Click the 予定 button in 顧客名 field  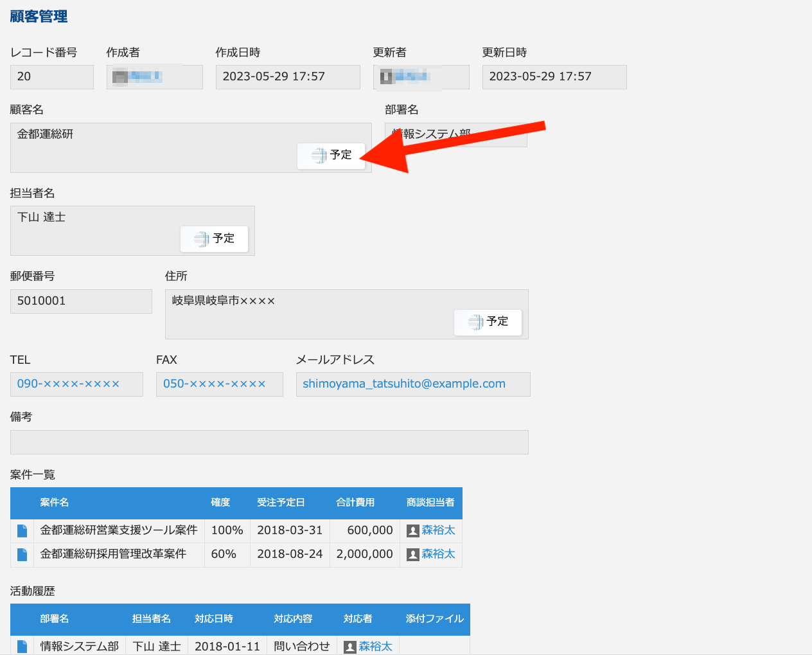click(x=331, y=156)
